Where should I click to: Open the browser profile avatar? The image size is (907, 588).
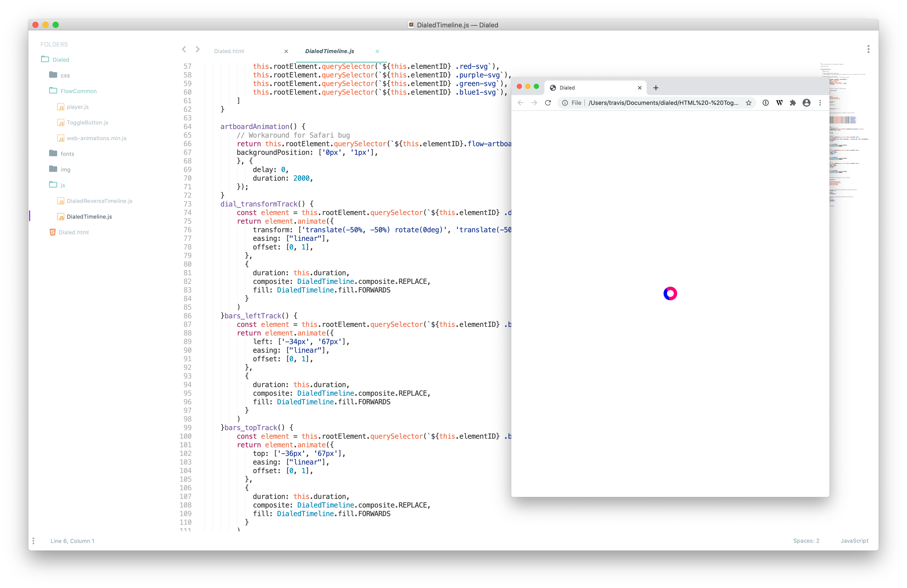tap(806, 102)
